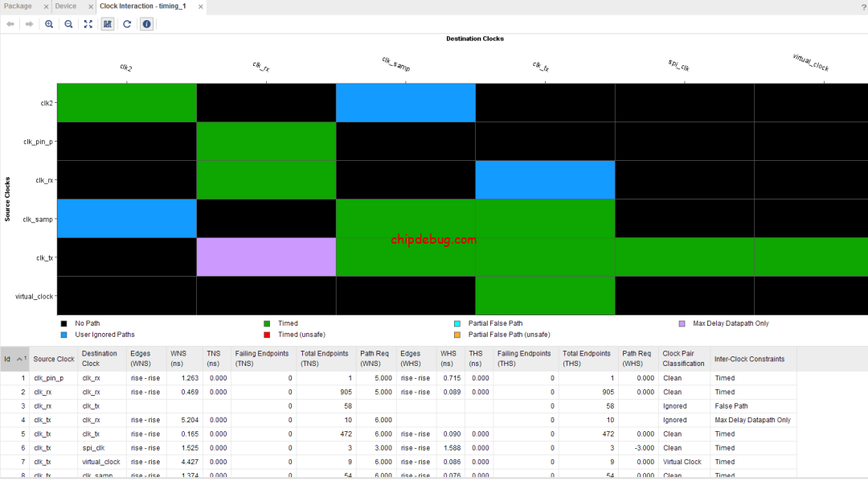
Task: Close the Package tab
Action: (46, 6)
